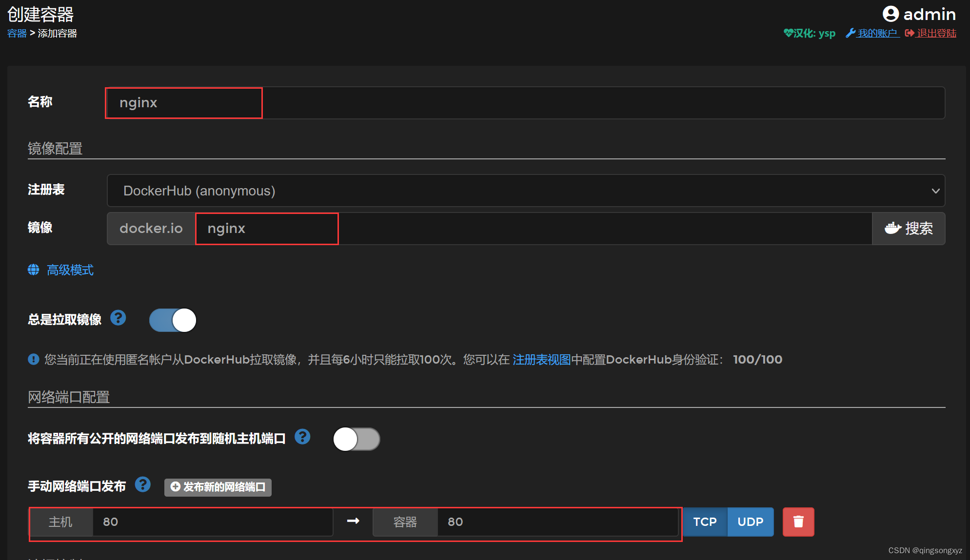Open the 我的账户 account link
Image resolution: width=970 pixels, height=560 pixels.
pos(873,33)
